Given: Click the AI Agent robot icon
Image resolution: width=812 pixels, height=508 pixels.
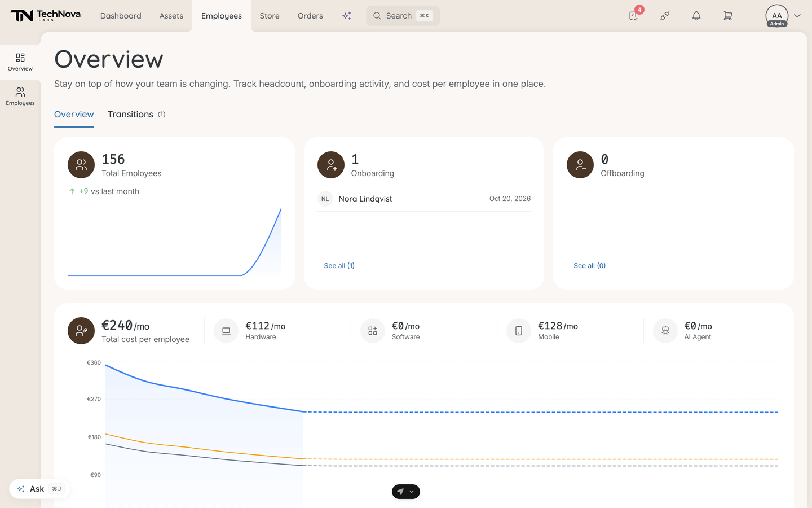Looking at the screenshot, I should 665,331.
